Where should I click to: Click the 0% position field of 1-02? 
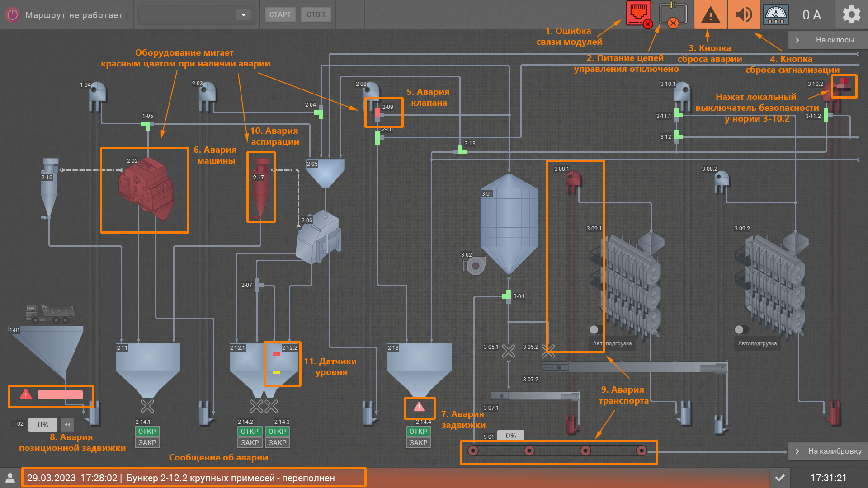pyautogui.click(x=43, y=425)
